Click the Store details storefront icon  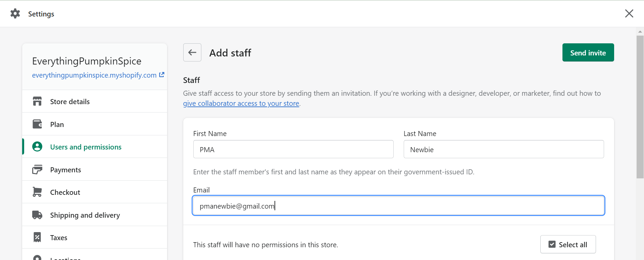click(x=37, y=101)
